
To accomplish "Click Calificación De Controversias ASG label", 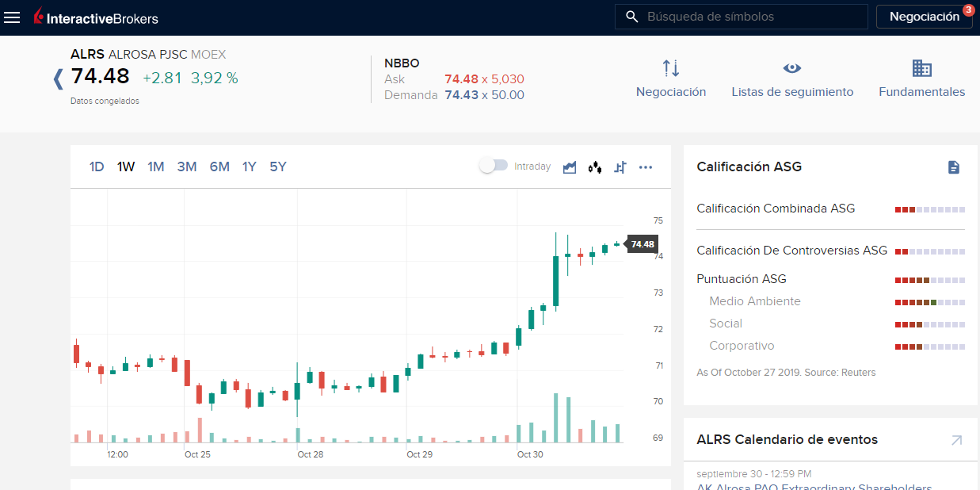I will [x=792, y=251].
